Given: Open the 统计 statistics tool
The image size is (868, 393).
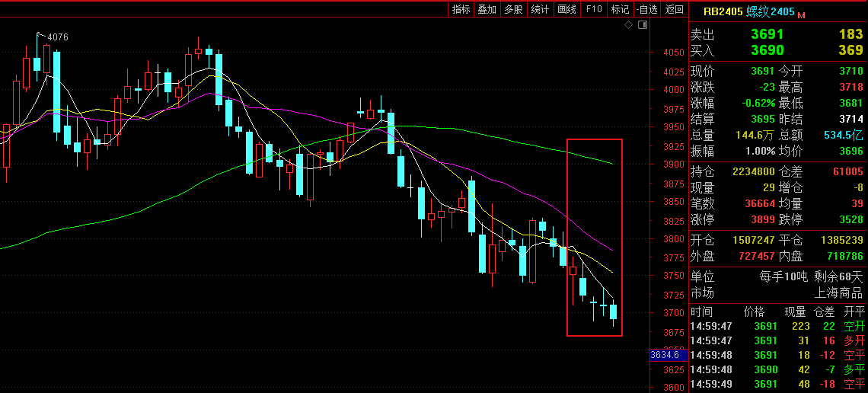Looking at the screenshot, I should [540, 9].
